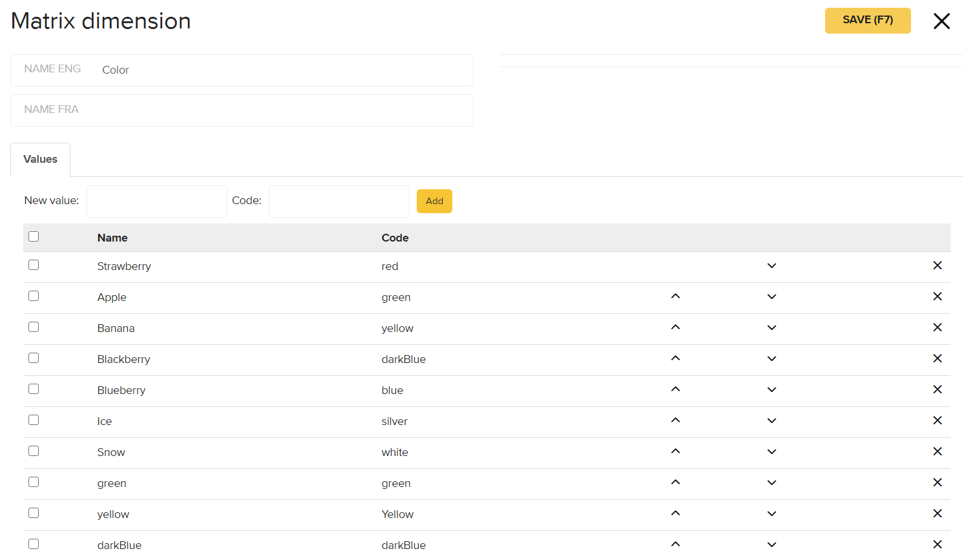Image resolution: width=964 pixels, height=560 pixels.
Task: Click the Blueberry name cell
Action: 121,390
